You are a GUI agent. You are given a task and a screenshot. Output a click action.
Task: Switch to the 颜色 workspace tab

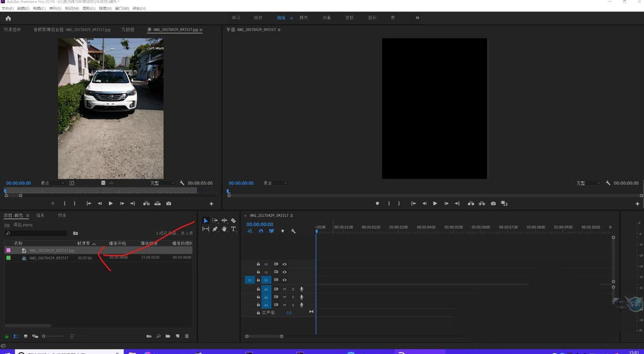click(303, 18)
